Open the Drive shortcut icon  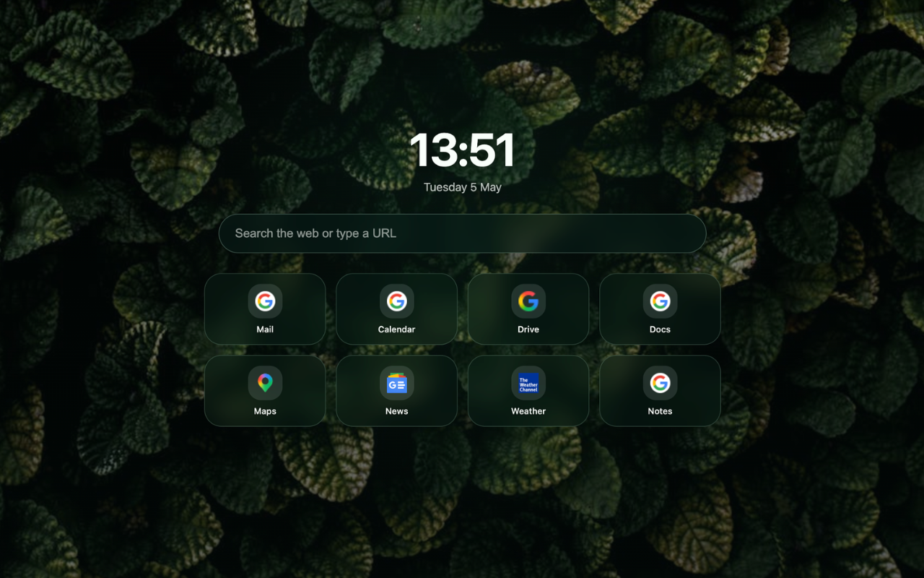coord(528,301)
